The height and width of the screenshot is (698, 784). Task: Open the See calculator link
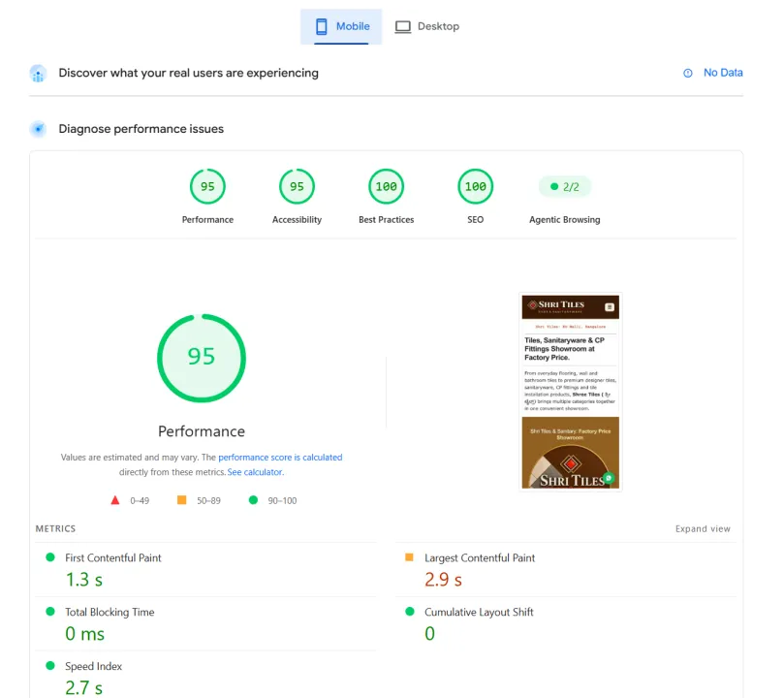point(255,472)
